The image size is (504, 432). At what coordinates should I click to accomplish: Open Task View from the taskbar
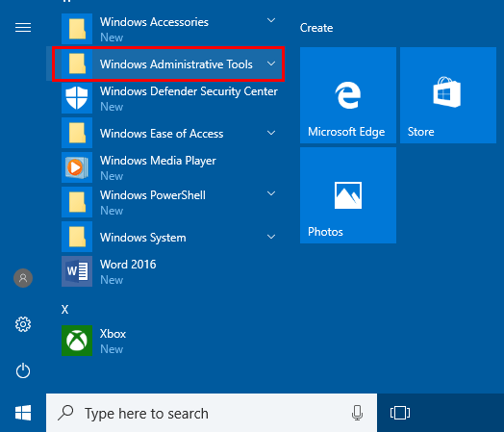click(400, 413)
